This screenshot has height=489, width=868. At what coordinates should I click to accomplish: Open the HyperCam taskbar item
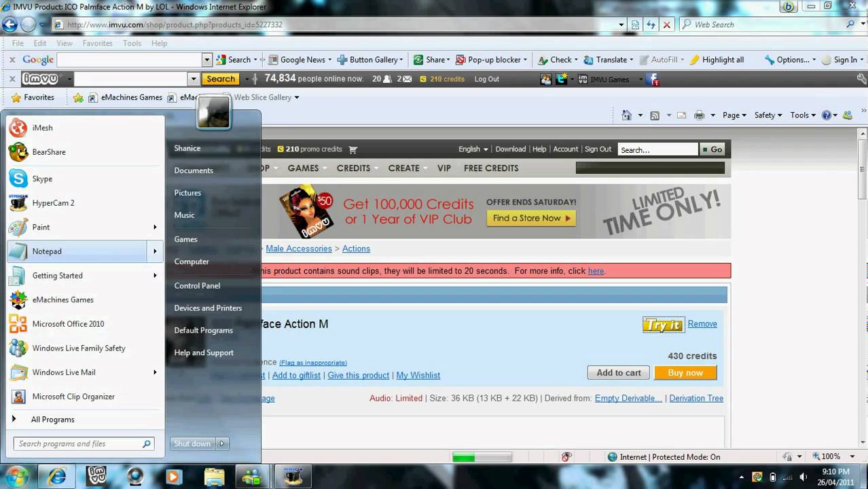[293, 477]
